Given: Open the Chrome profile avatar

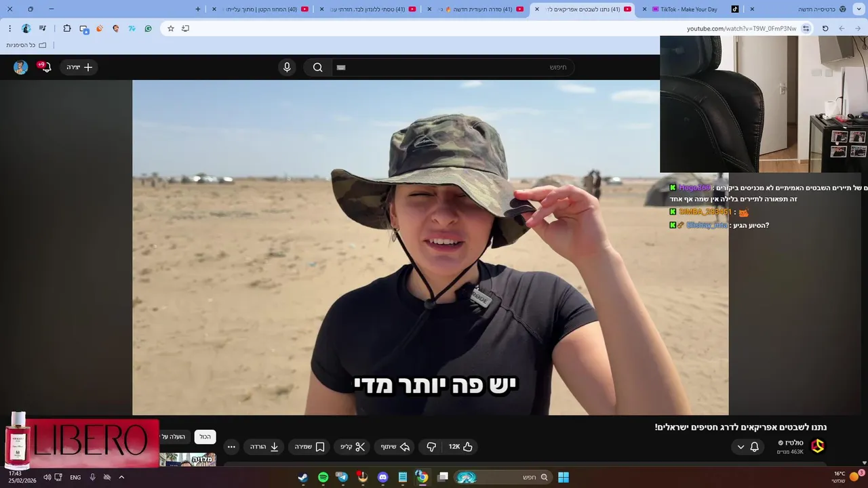Looking at the screenshot, I should 26,28.
